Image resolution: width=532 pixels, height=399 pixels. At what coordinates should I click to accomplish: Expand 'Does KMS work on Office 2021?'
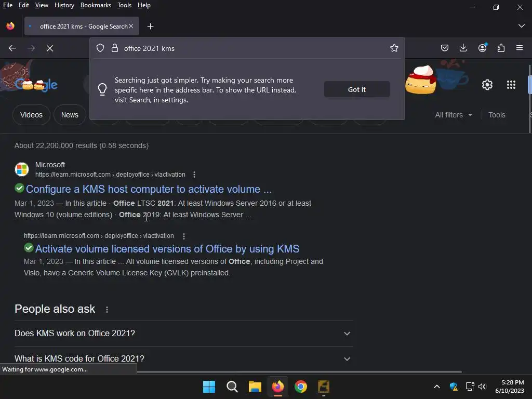[183, 333]
